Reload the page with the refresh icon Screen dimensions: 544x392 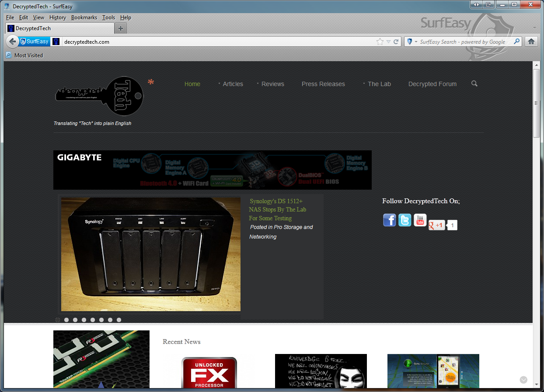(396, 42)
